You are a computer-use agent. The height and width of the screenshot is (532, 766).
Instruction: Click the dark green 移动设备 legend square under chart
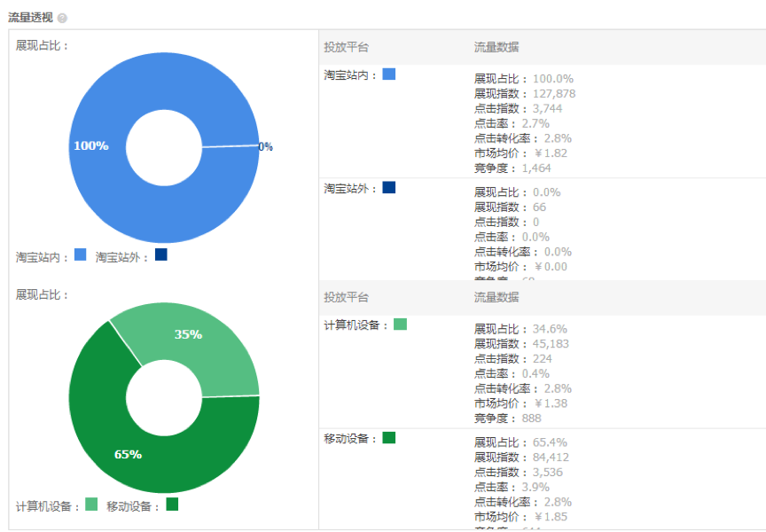coord(172,505)
